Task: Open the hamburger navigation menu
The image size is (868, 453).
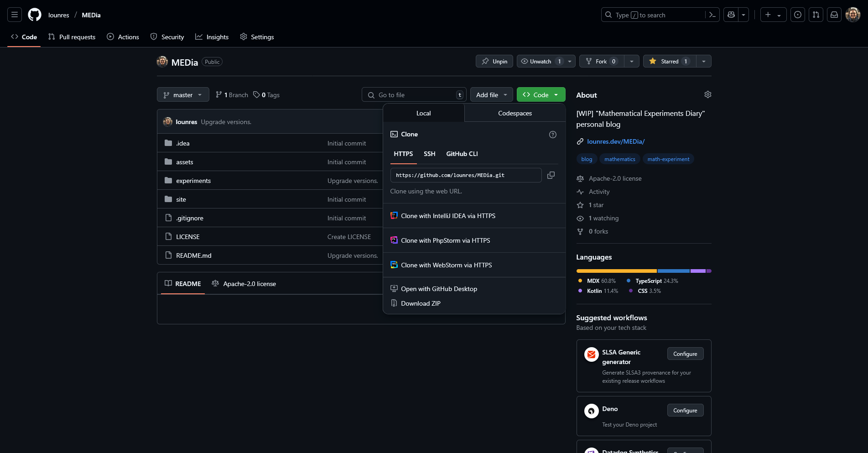Action: [15, 15]
